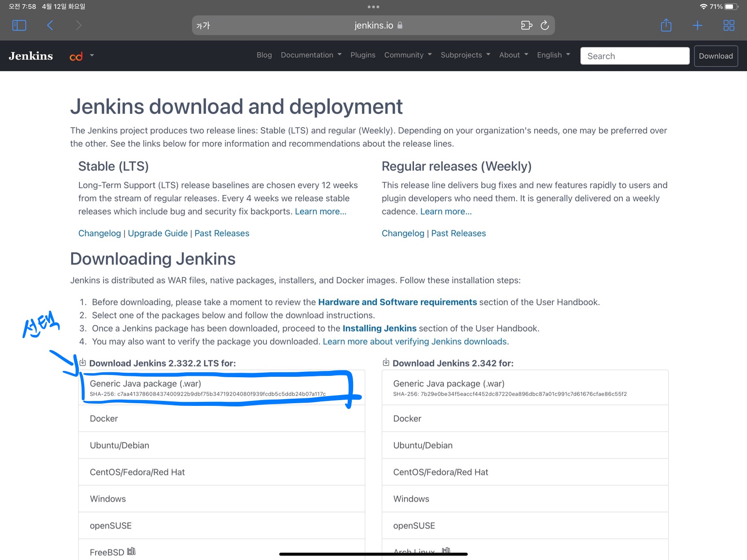Select openSUSE under LTS downloads
Viewport: 747px width, 560px height.
coord(222,526)
